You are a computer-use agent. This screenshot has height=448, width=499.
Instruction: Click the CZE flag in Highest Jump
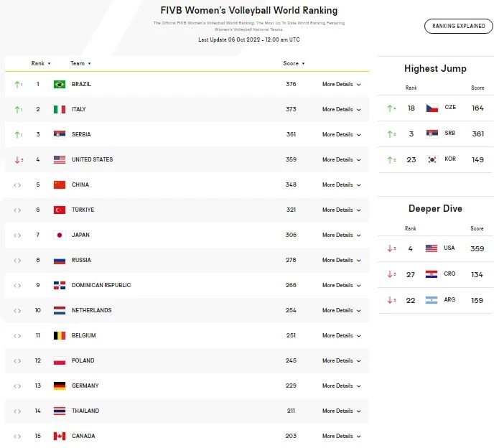tap(432, 108)
